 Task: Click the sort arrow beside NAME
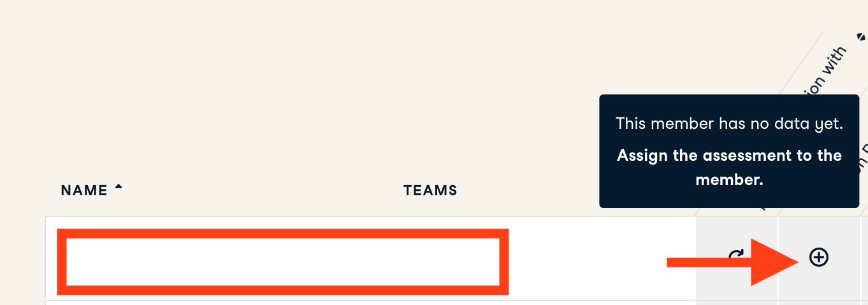[118, 188]
